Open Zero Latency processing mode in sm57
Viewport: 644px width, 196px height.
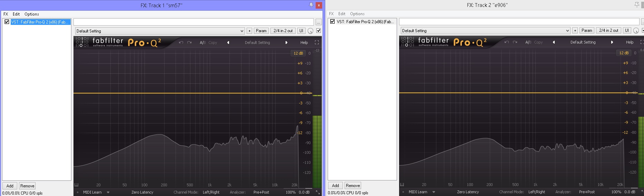tap(142, 192)
